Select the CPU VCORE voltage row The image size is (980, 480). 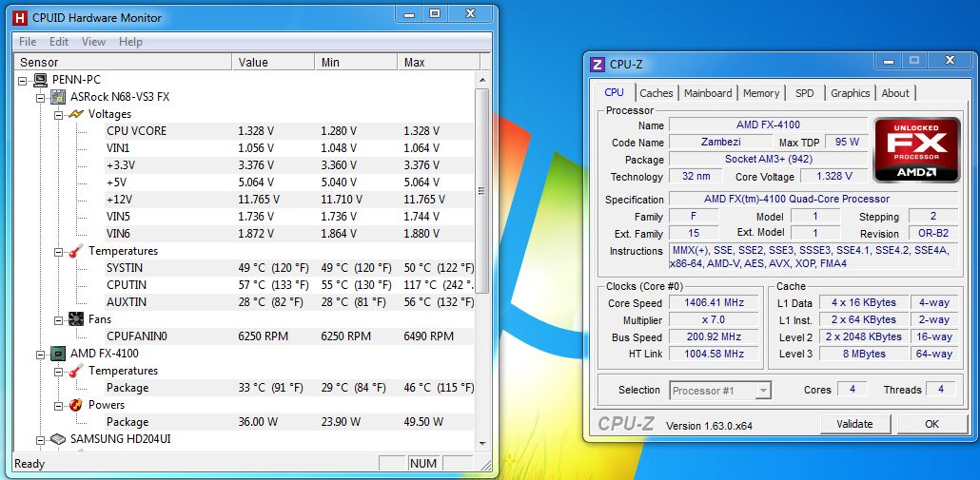point(290,131)
